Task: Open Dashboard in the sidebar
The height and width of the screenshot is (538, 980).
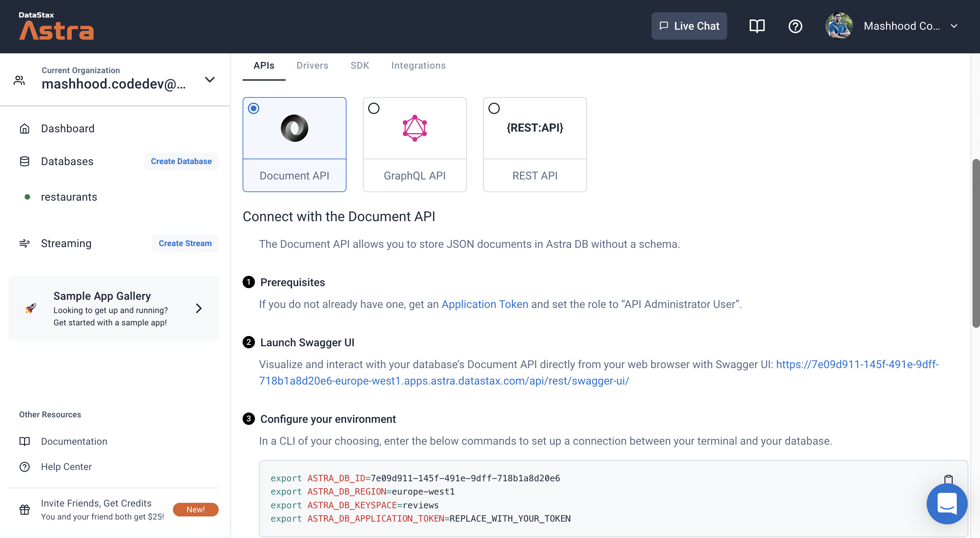Action: click(68, 129)
